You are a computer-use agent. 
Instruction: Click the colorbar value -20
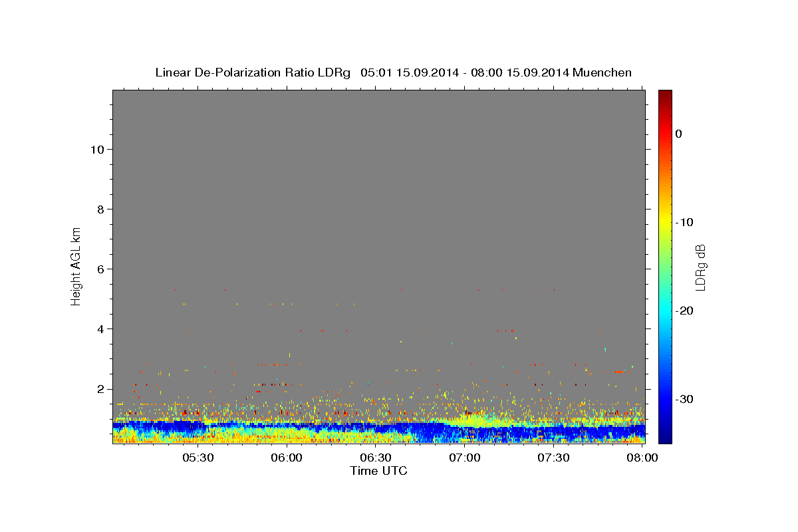pyautogui.click(x=684, y=311)
